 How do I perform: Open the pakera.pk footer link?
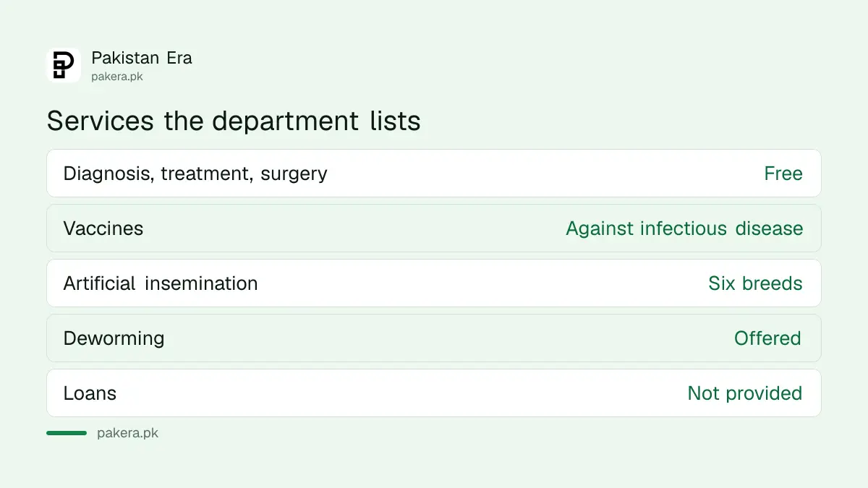point(127,434)
